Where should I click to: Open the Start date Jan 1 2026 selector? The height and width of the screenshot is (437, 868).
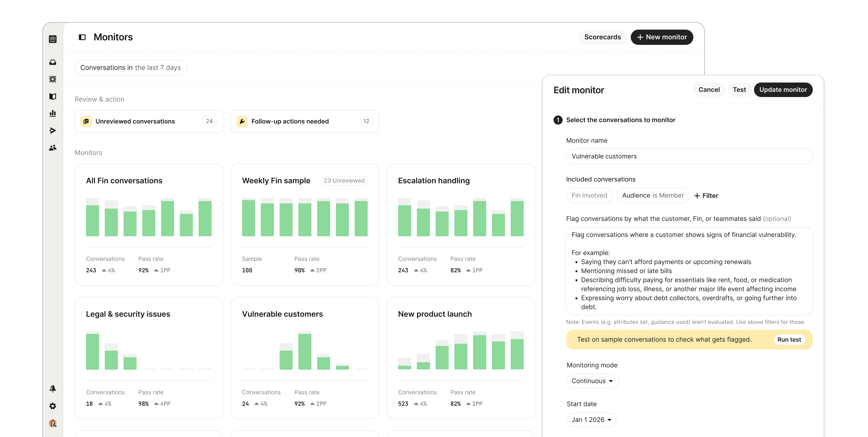click(592, 419)
